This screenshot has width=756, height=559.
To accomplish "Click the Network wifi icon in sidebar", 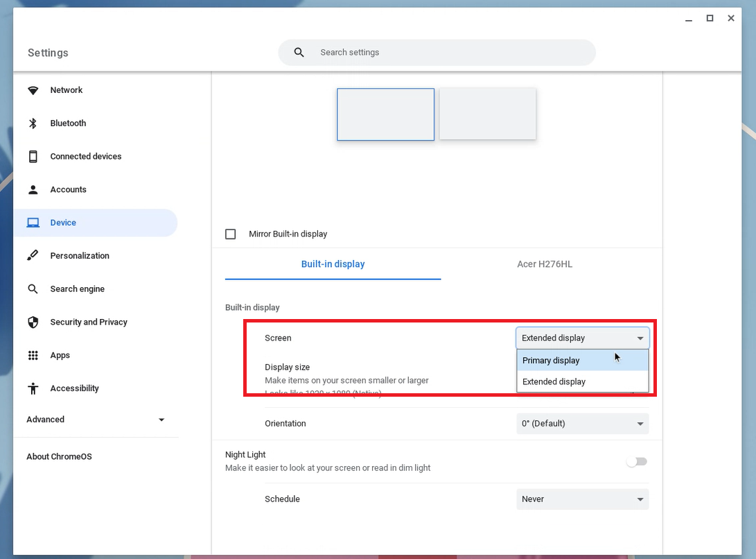I will pos(33,90).
